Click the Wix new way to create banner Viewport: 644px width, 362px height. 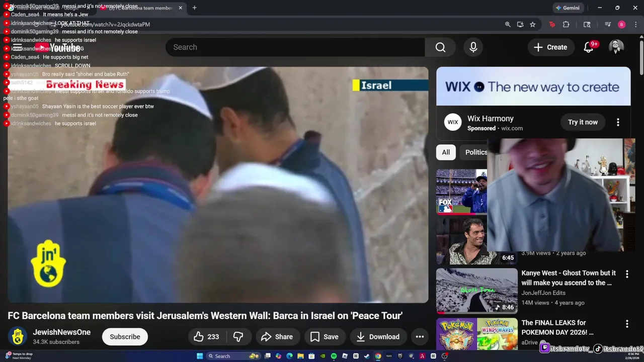pos(533,86)
